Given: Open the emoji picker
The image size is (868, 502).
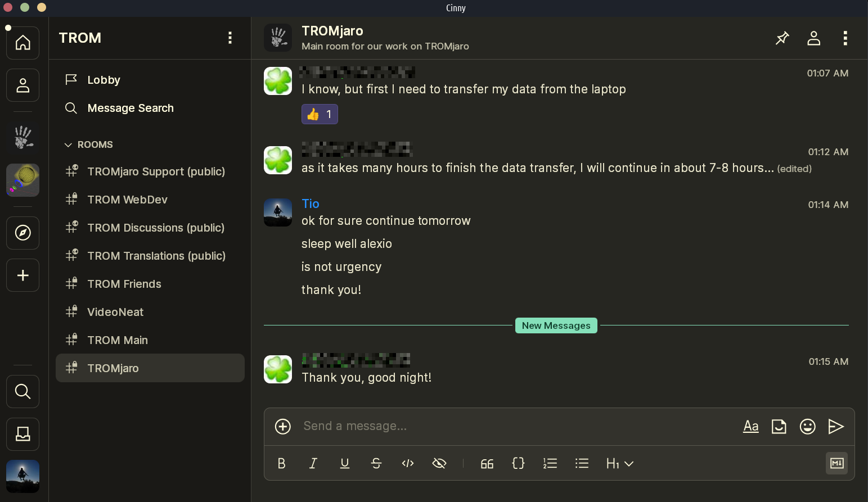Looking at the screenshot, I should click(807, 427).
